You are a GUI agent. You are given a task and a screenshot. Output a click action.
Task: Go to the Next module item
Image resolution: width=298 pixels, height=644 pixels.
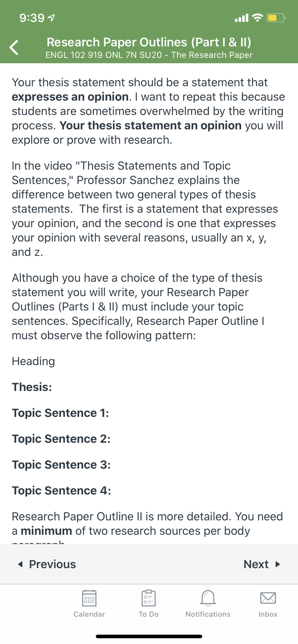[x=262, y=564]
